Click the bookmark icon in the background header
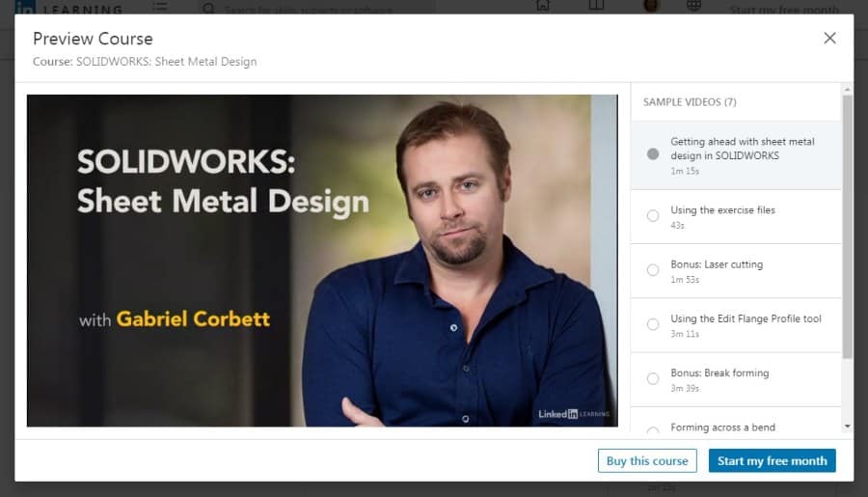868x497 pixels. pos(596,6)
